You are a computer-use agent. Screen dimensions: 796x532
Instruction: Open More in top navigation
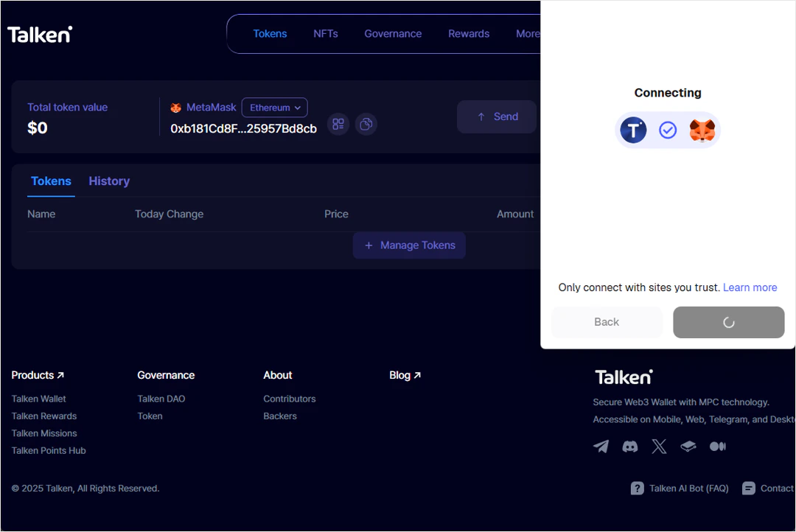pyautogui.click(x=528, y=33)
